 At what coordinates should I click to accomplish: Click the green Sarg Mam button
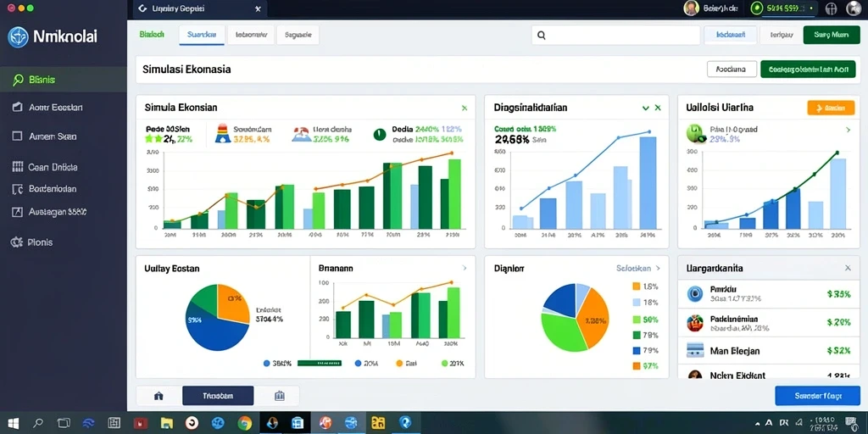pos(832,34)
